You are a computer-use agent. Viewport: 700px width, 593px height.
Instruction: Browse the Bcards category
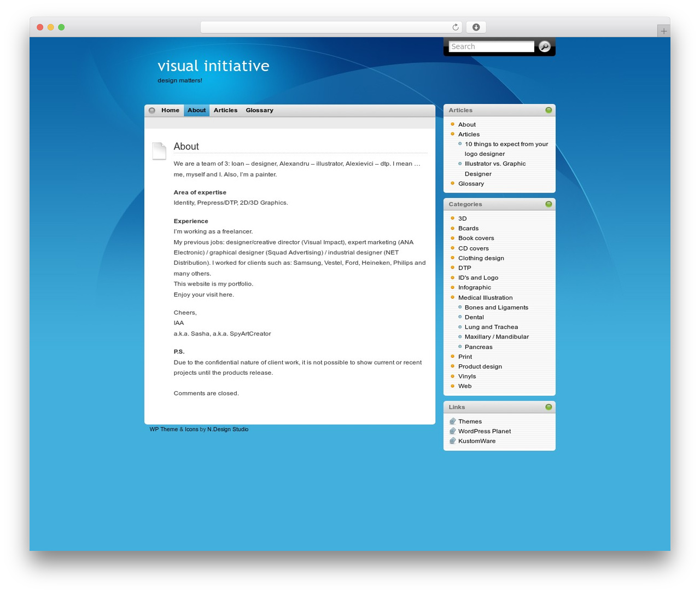pyautogui.click(x=468, y=228)
